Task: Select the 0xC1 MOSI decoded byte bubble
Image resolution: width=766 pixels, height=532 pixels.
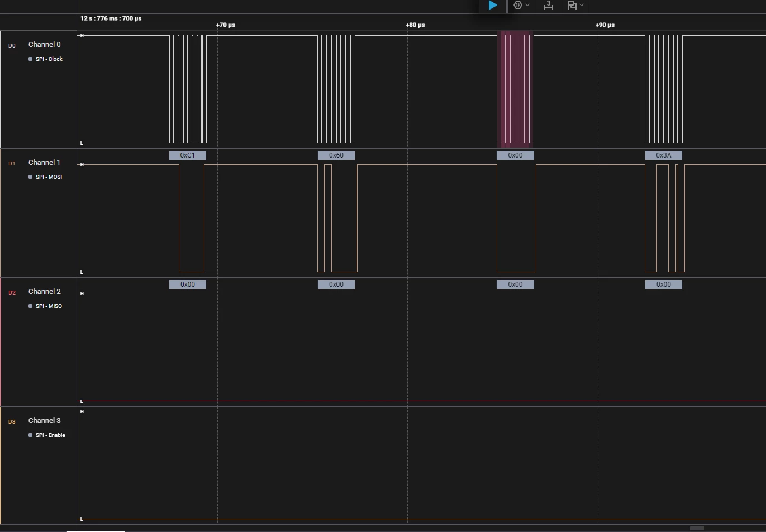Action: pyautogui.click(x=188, y=155)
